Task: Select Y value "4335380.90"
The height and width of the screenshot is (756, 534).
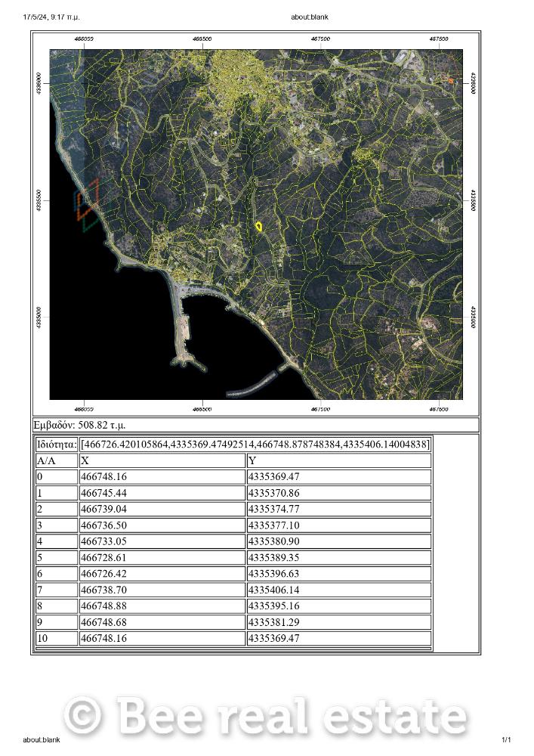Action: [273, 541]
